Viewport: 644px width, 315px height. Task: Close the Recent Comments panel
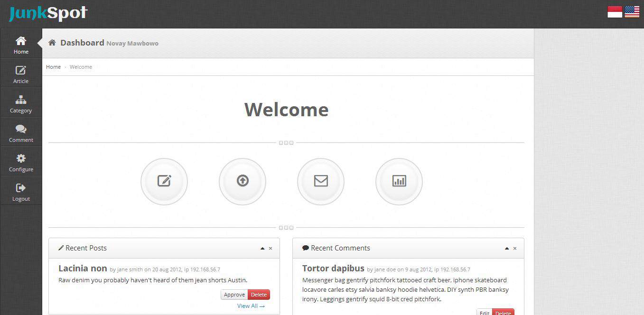[515, 248]
